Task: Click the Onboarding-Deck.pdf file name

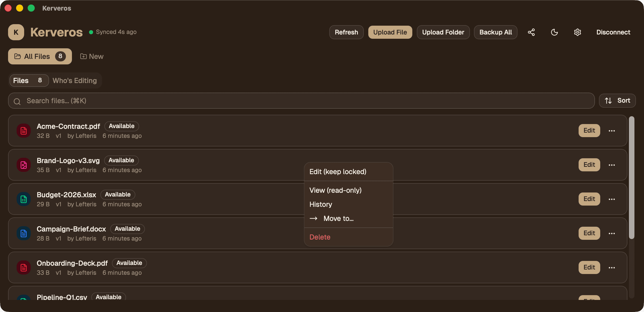Action: click(72, 263)
